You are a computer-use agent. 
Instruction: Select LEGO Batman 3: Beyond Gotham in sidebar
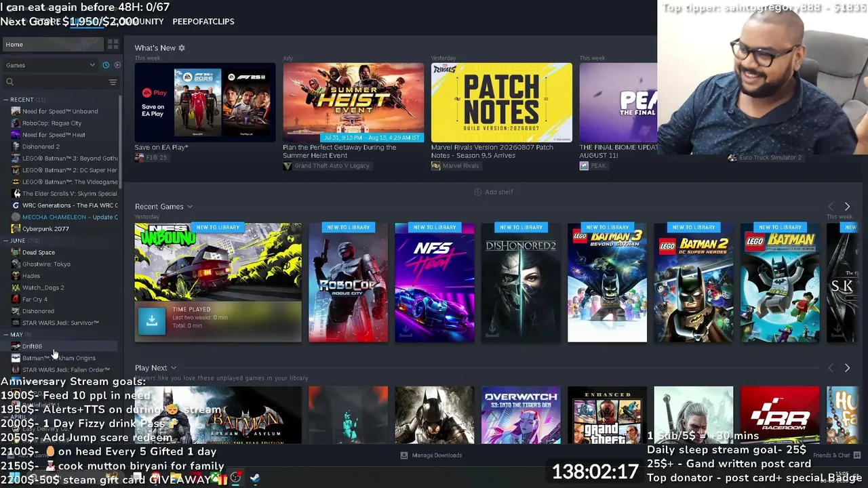(70, 158)
